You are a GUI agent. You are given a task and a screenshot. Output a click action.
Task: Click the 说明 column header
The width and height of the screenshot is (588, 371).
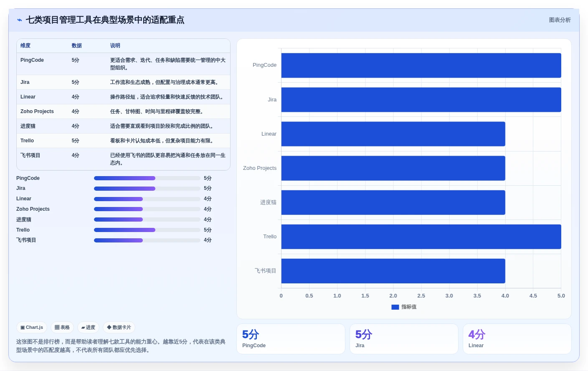click(115, 46)
